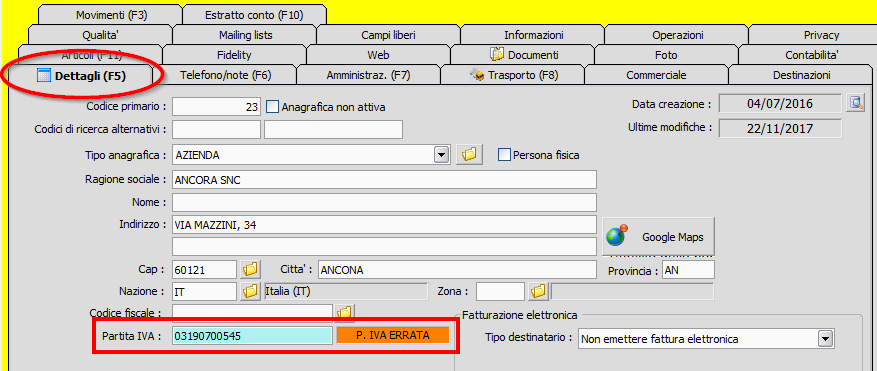Click the orange P. IVA ERRATA indicator

tap(393, 335)
